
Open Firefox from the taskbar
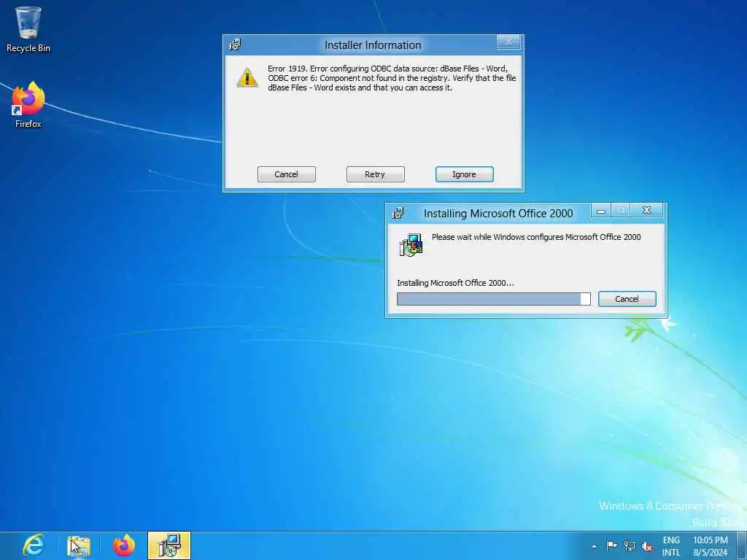point(124,545)
